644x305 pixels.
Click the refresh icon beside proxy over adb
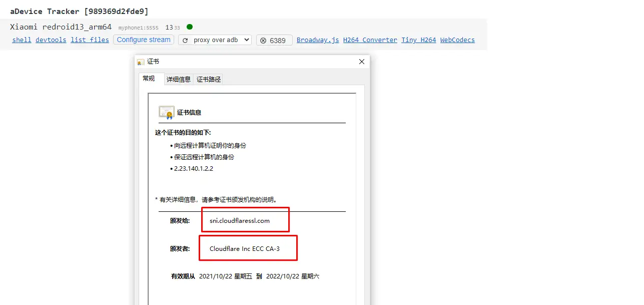pos(186,40)
